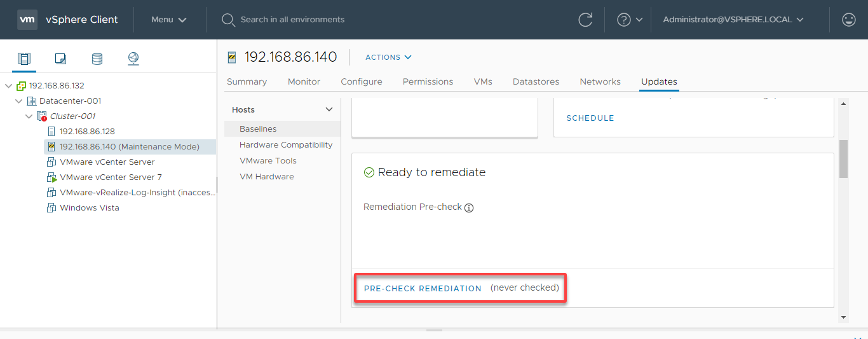Collapse the 192.168.86.132 vCenter node
This screenshot has width=868, height=339.
pyautogui.click(x=8, y=86)
